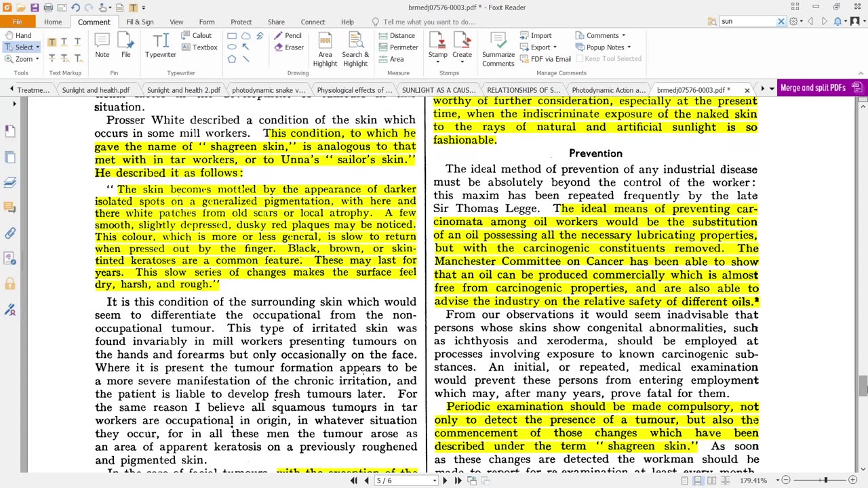This screenshot has width=868, height=488.
Task: Enable facing pages view mode
Action: point(711,481)
